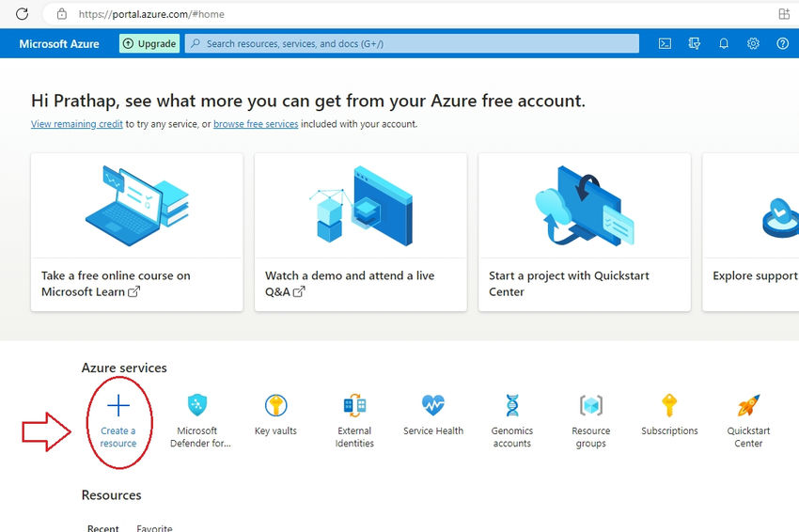This screenshot has height=532, width=799.
Task: Open External Identities service icon
Action: point(354,406)
